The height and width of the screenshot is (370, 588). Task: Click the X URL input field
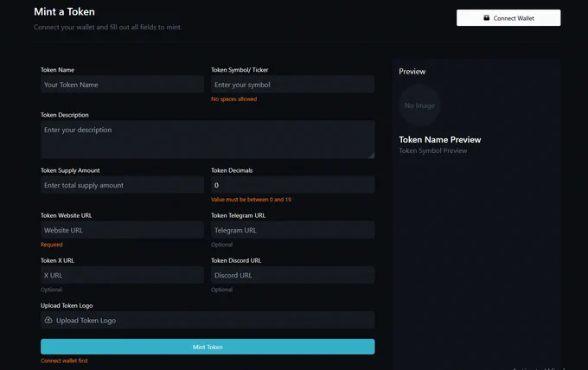[x=122, y=275]
